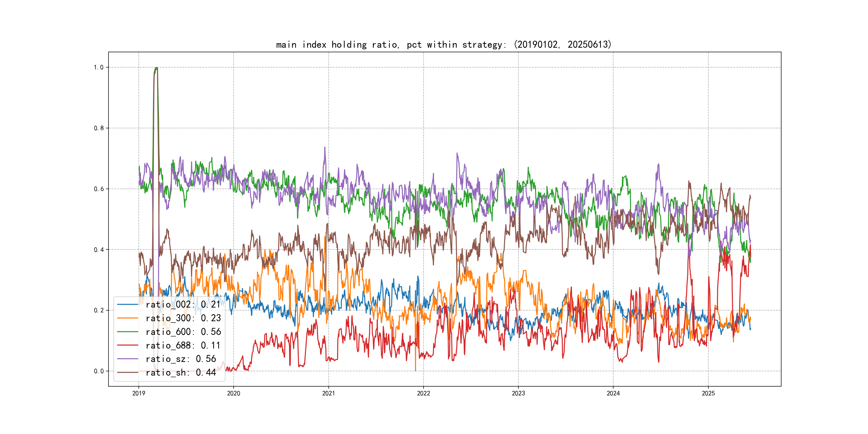Click the 1.0 y-axis tick label

click(x=99, y=68)
